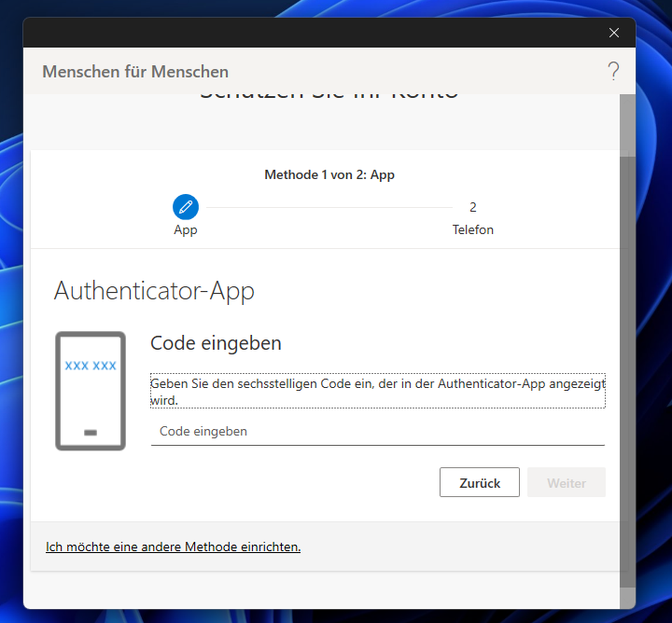Screen dimensions: 672x623
Task: Click the 'Authenticator-App' heading
Action: point(154,290)
